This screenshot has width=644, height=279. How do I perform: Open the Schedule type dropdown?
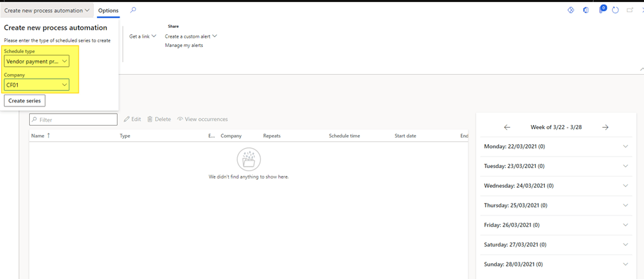coord(36,61)
